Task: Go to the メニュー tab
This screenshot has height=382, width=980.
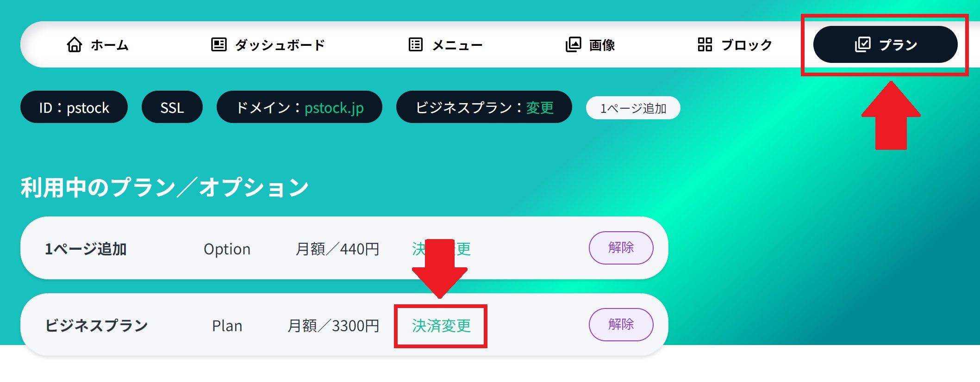Action: 445,45
